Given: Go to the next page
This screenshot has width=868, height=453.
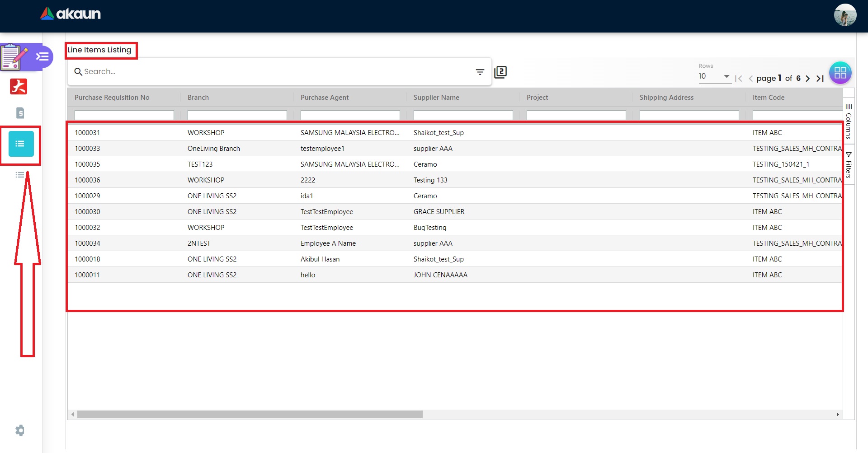Looking at the screenshot, I should (807, 79).
